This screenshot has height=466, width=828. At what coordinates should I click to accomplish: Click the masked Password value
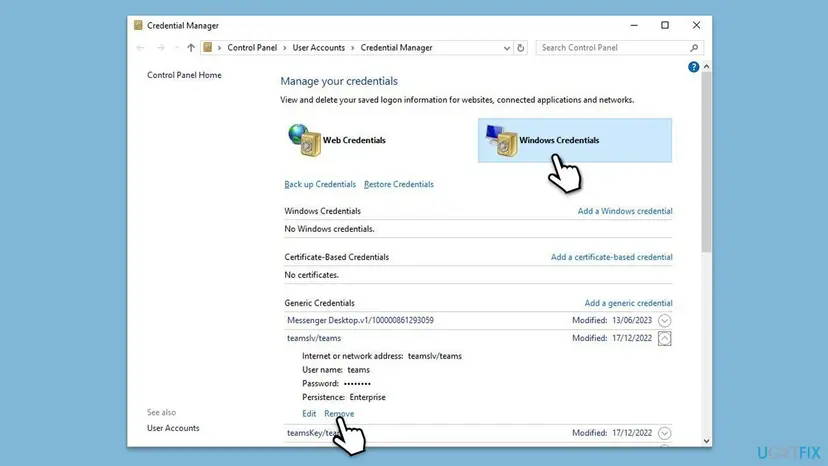[x=357, y=384]
